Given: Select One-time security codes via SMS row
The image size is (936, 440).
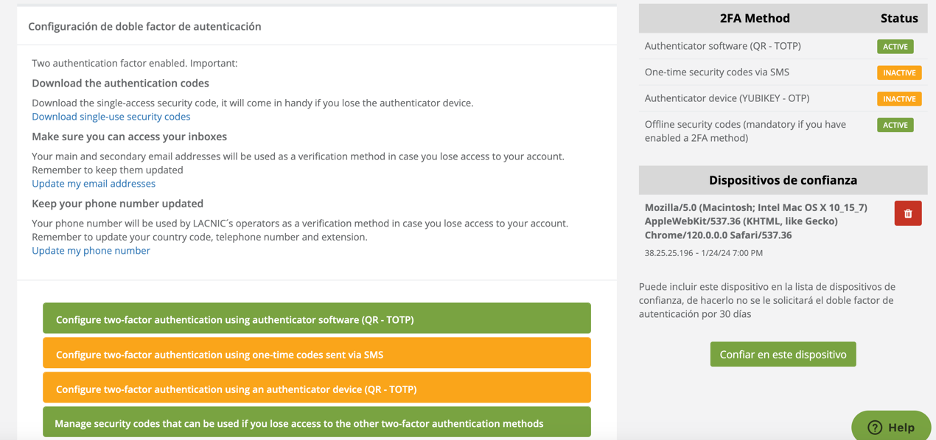Looking at the screenshot, I should pyautogui.click(x=716, y=72).
